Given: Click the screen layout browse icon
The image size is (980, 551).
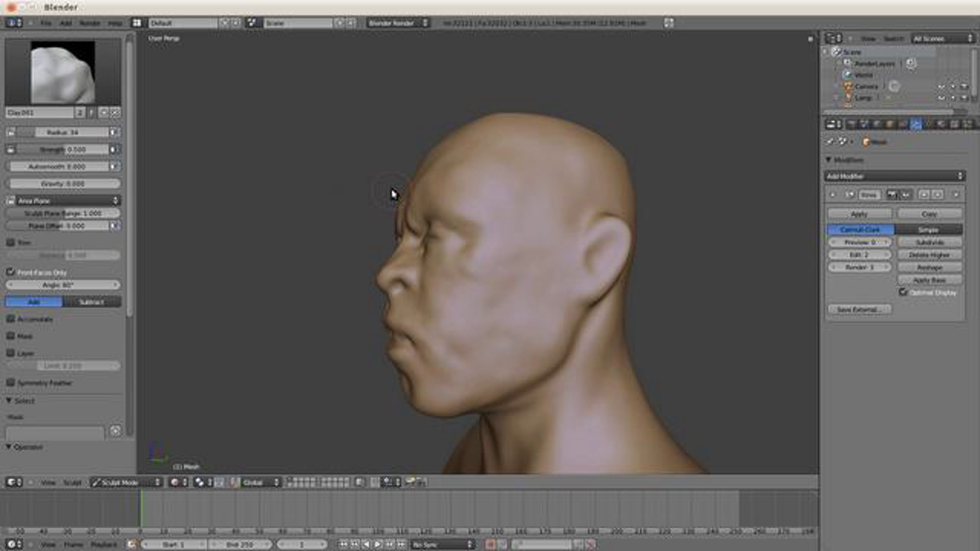Looking at the screenshot, I should point(137,23).
